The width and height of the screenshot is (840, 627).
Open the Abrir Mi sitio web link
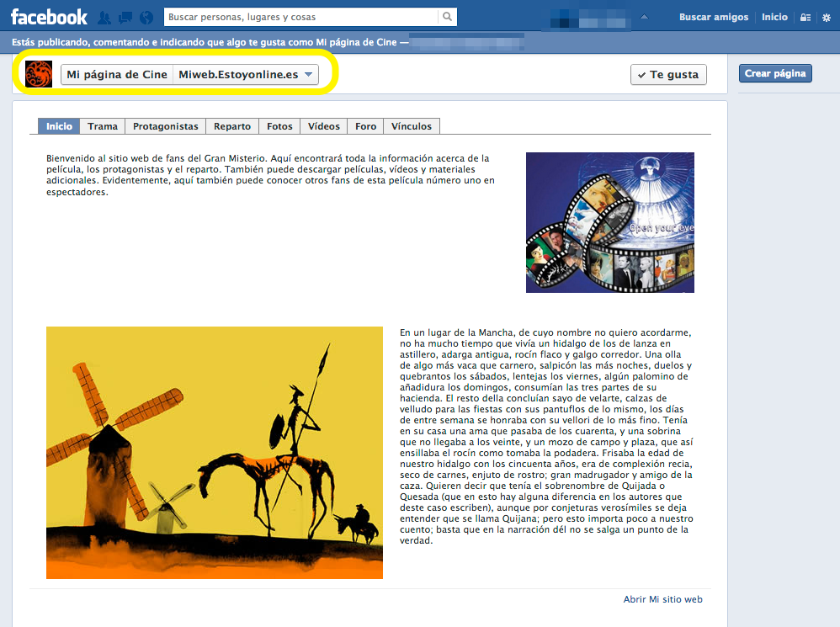click(662, 599)
